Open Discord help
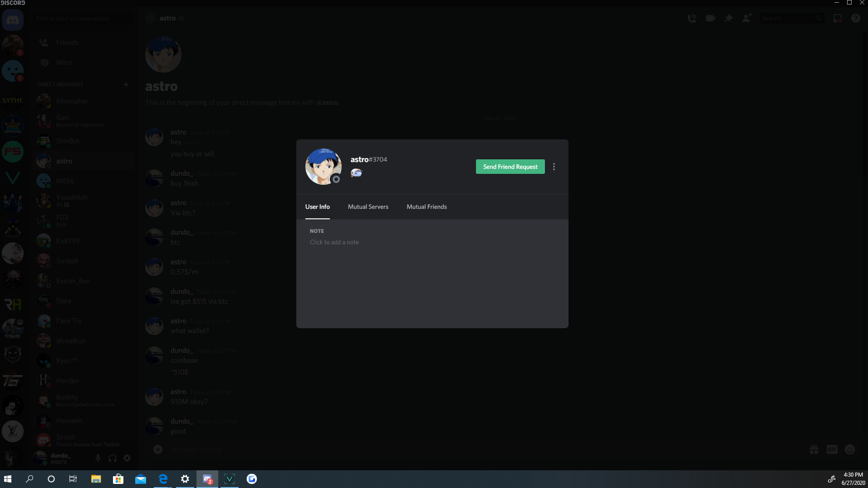868x488 pixels. click(x=856, y=18)
